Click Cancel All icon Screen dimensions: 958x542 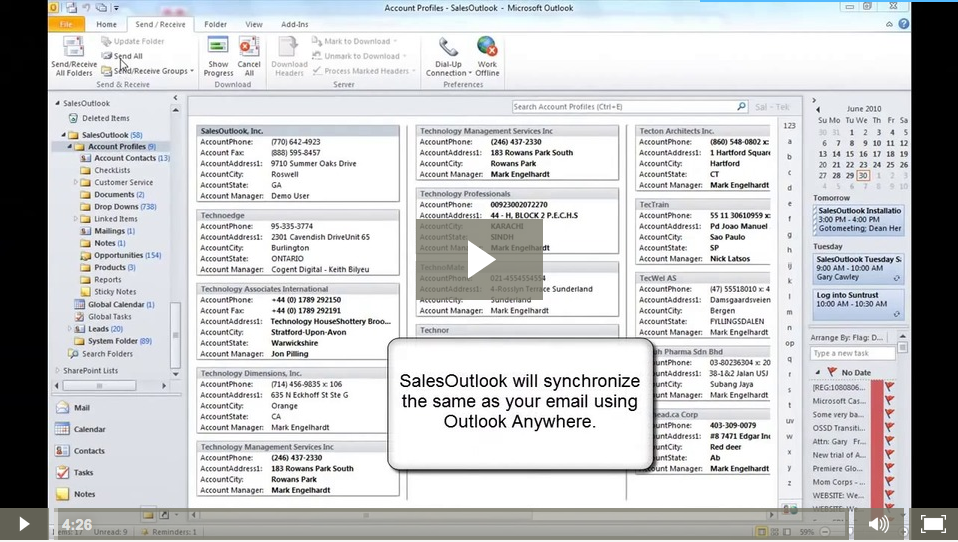249,56
